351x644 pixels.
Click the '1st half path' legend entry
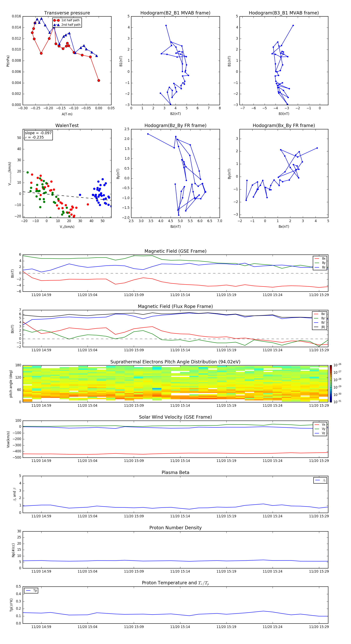pyautogui.click(x=67, y=20)
